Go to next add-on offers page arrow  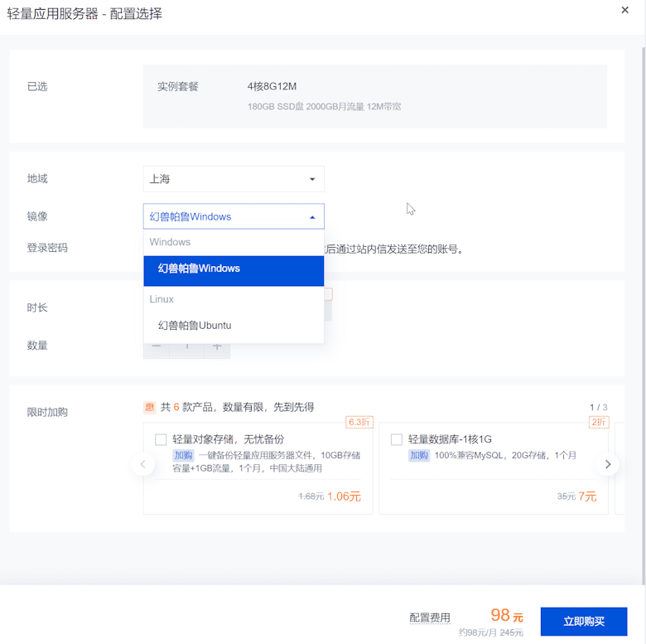click(x=608, y=464)
